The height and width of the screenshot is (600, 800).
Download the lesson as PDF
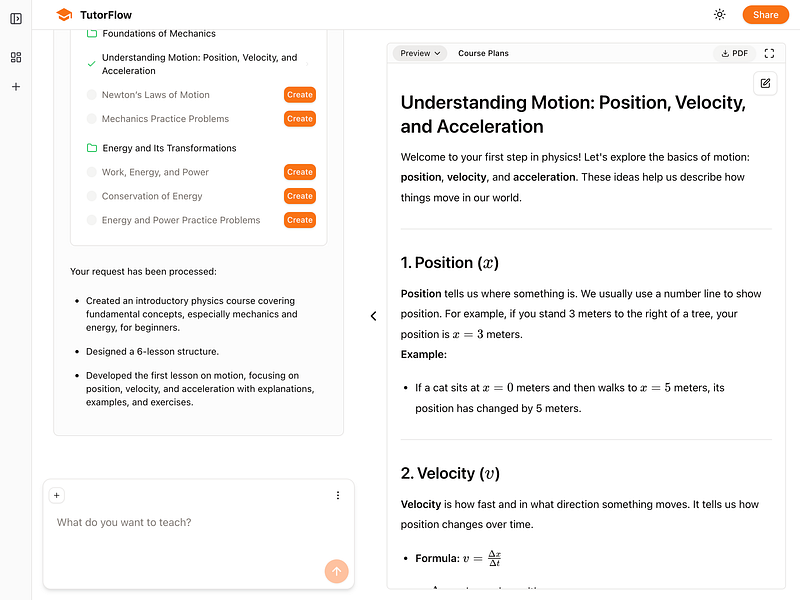point(735,53)
